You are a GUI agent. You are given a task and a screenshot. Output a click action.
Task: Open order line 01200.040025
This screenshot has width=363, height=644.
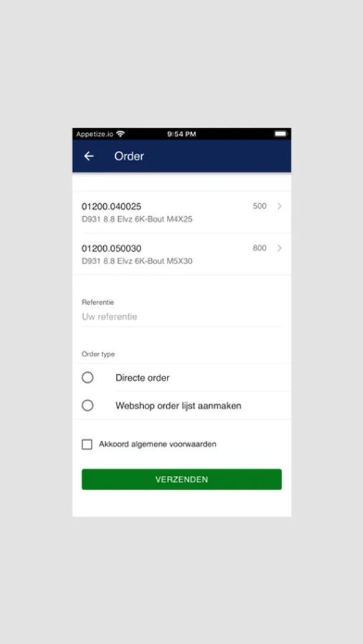[182, 213]
